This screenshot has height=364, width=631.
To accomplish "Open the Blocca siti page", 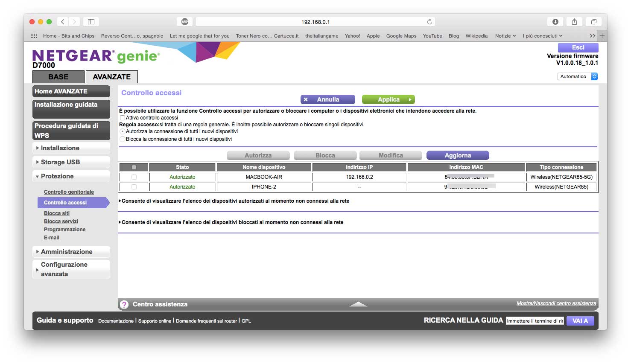I will pos(57,213).
